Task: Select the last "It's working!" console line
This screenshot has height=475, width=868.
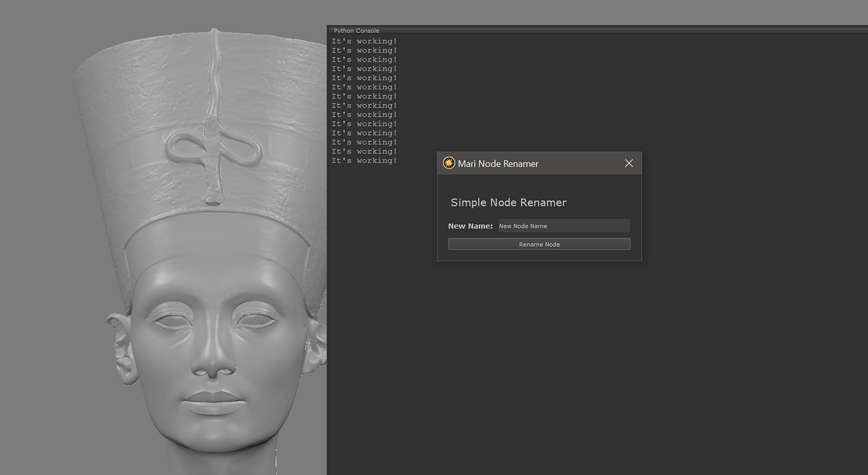Action: pos(364,161)
